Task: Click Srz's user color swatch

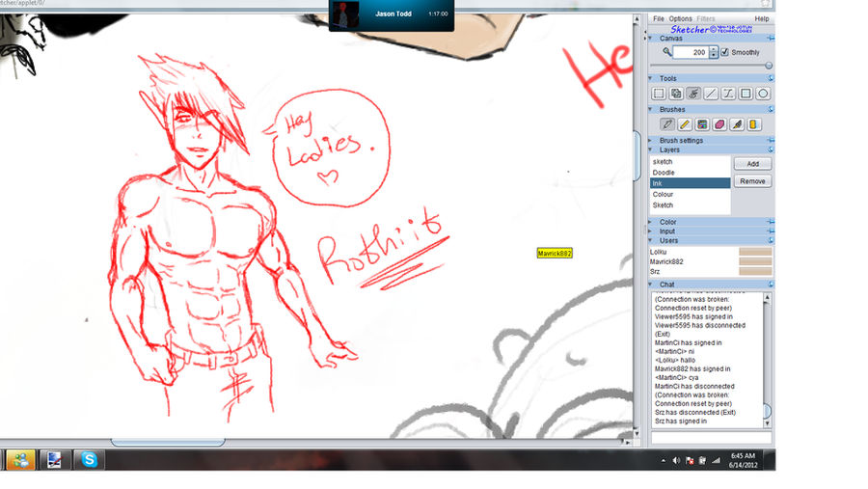Action: pyautogui.click(x=755, y=271)
